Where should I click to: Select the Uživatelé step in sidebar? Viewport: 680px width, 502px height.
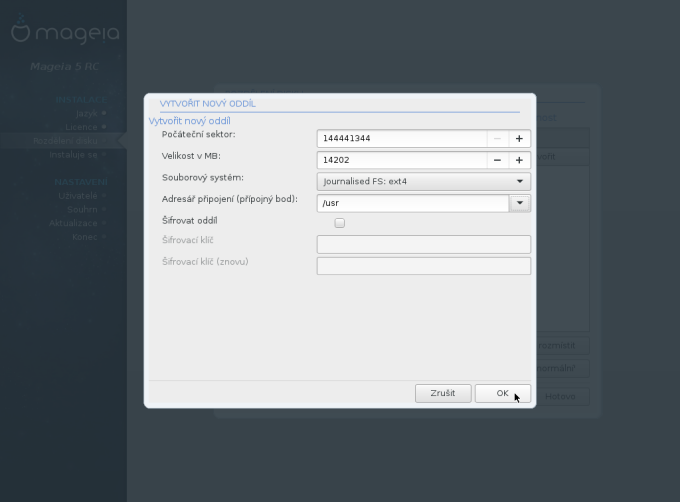(78, 196)
